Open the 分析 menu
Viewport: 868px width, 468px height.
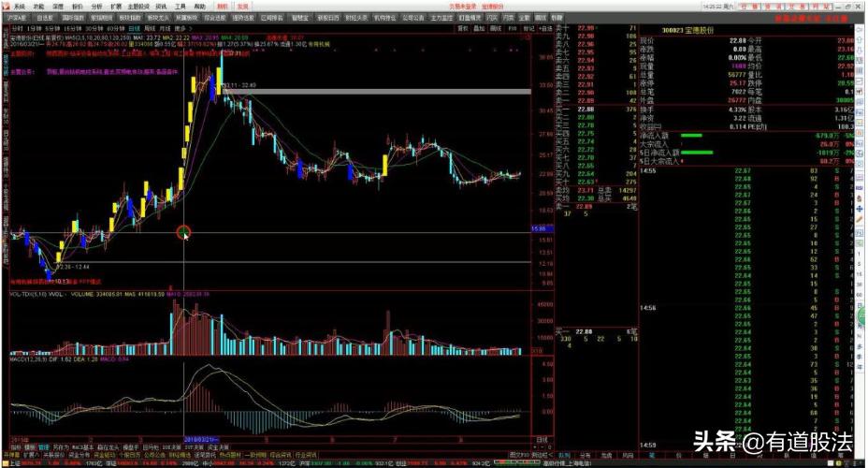[97, 7]
